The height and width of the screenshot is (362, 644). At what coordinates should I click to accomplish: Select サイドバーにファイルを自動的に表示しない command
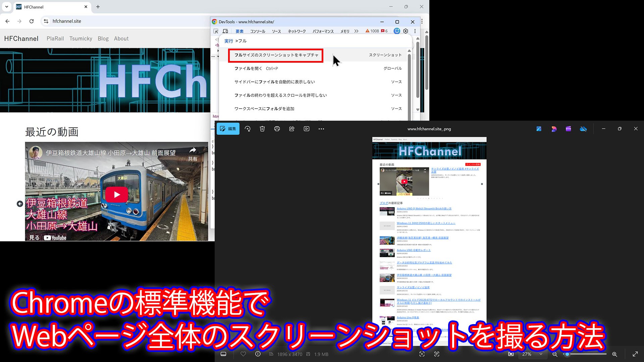(x=314, y=82)
